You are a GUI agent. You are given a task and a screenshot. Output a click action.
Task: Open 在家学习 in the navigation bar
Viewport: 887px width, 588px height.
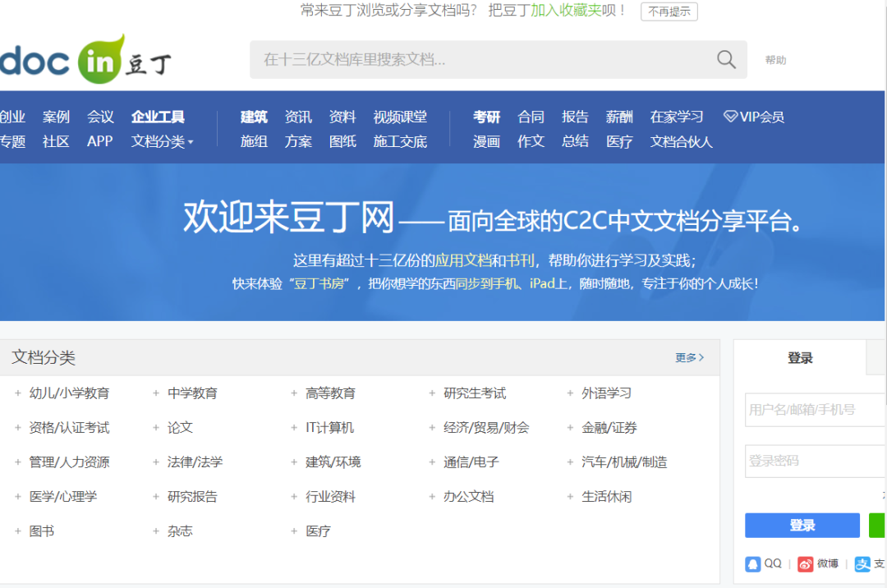tap(677, 117)
